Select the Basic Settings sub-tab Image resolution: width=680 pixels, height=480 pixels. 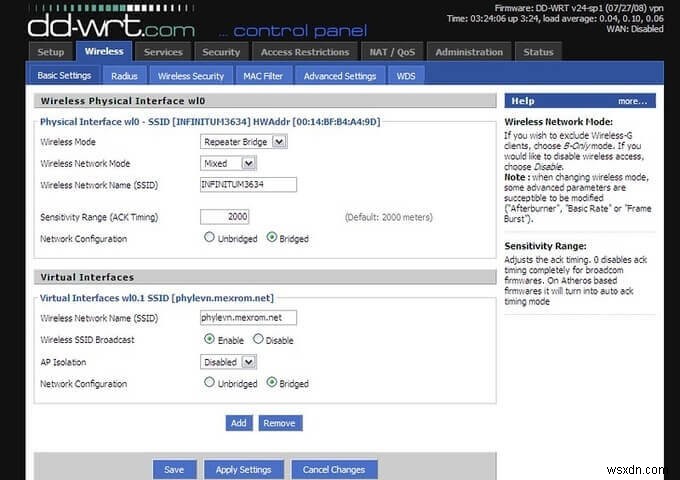click(64, 75)
